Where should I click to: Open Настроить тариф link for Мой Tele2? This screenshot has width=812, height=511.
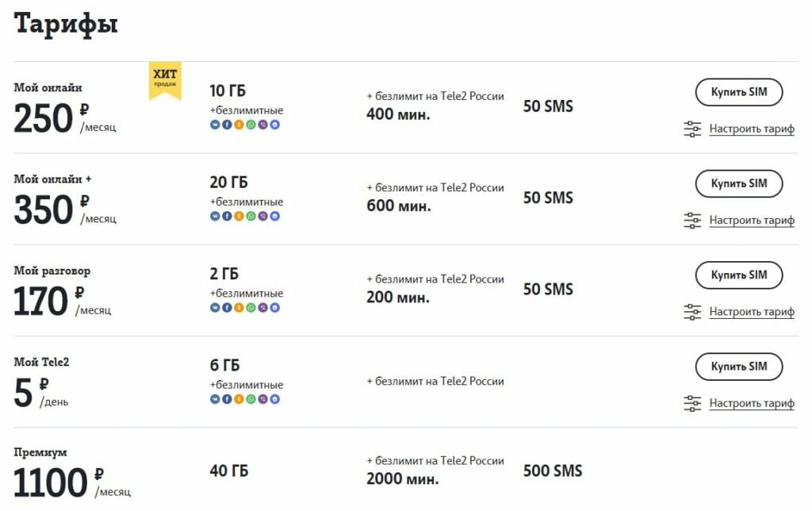752,403
